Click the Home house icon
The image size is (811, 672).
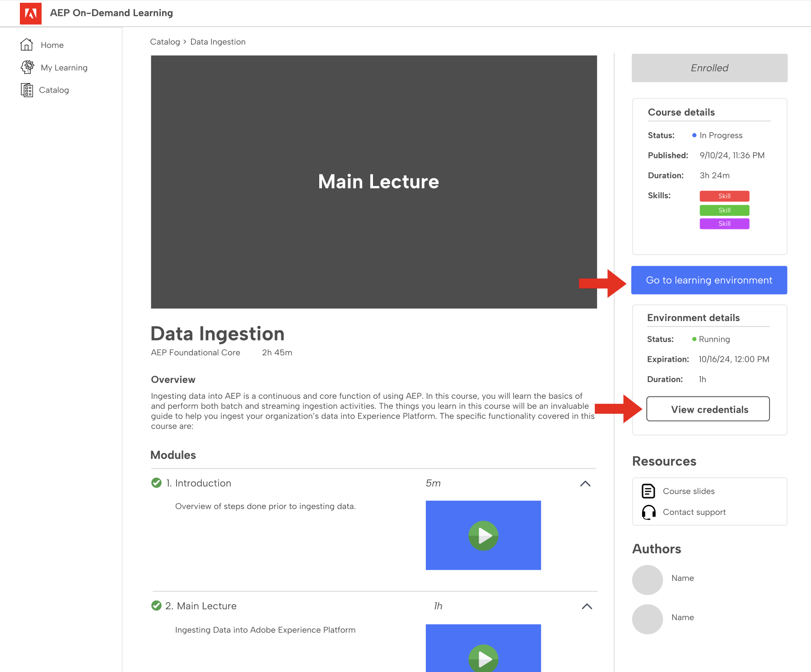click(x=27, y=44)
